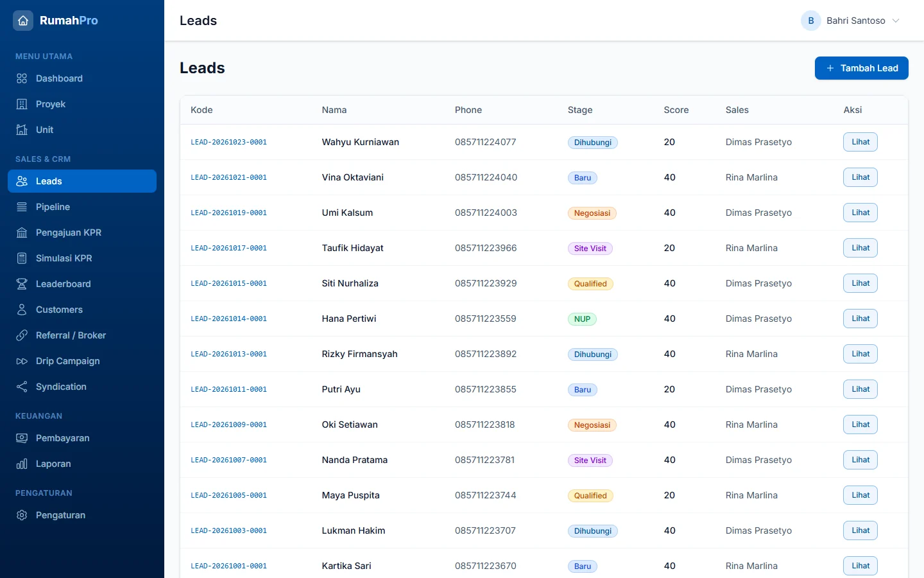
Task: Open lead code LEAD-20261021-0001
Action: click(x=228, y=177)
